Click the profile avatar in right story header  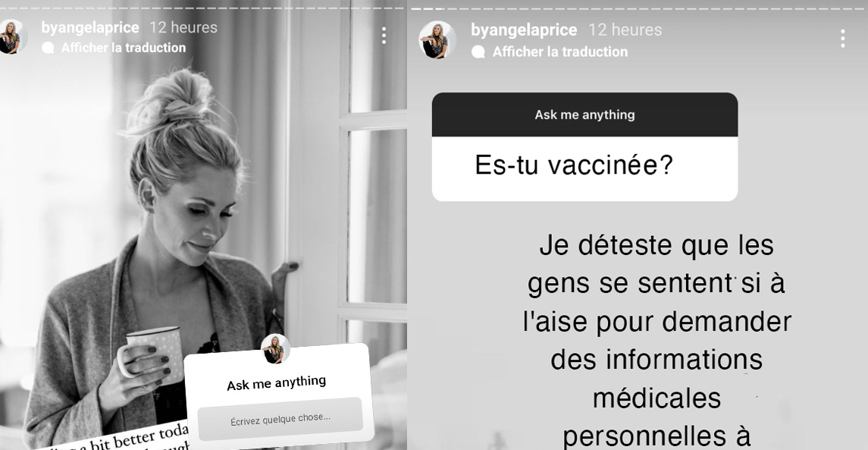(437, 40)
